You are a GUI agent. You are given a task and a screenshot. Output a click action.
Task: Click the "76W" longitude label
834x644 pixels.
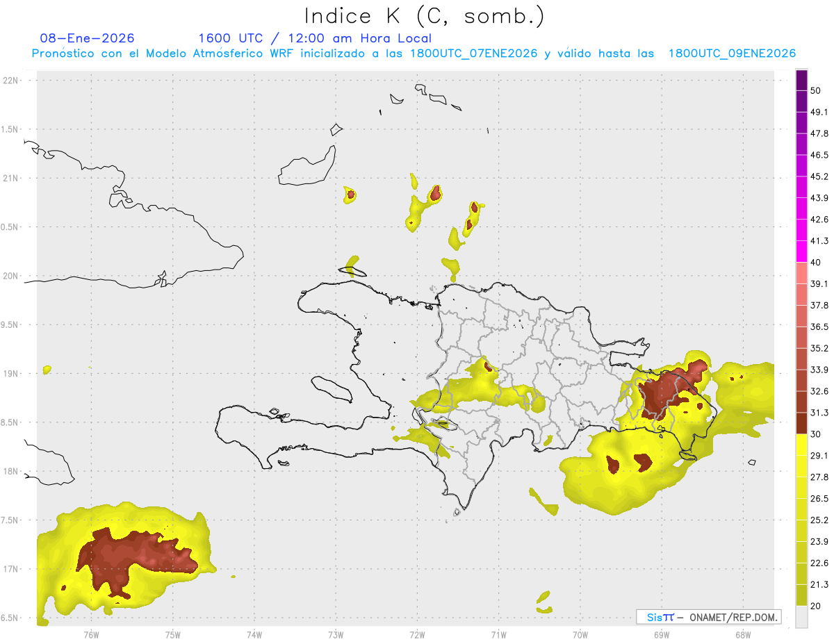point(91,634)
